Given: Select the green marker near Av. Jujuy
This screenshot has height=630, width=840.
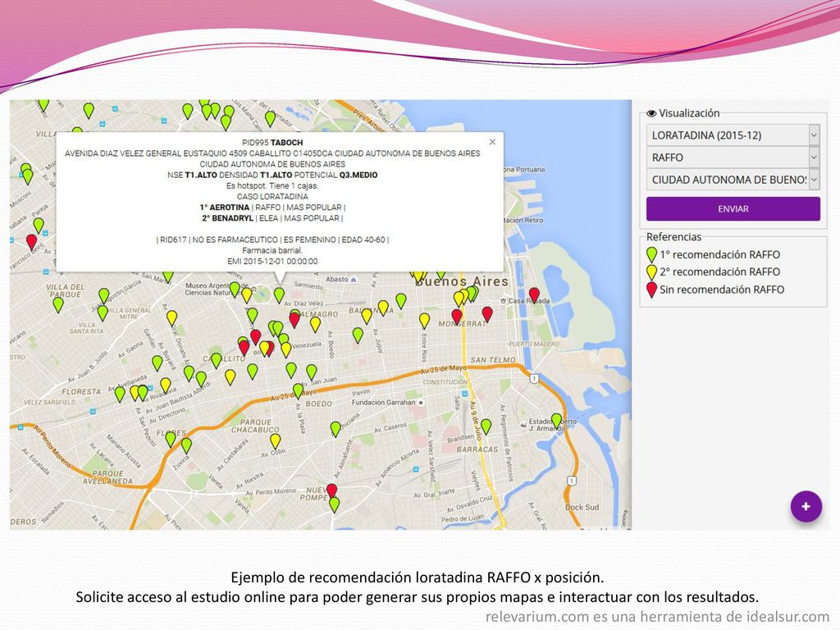Looking at the screenshot, I should [358, 336].
